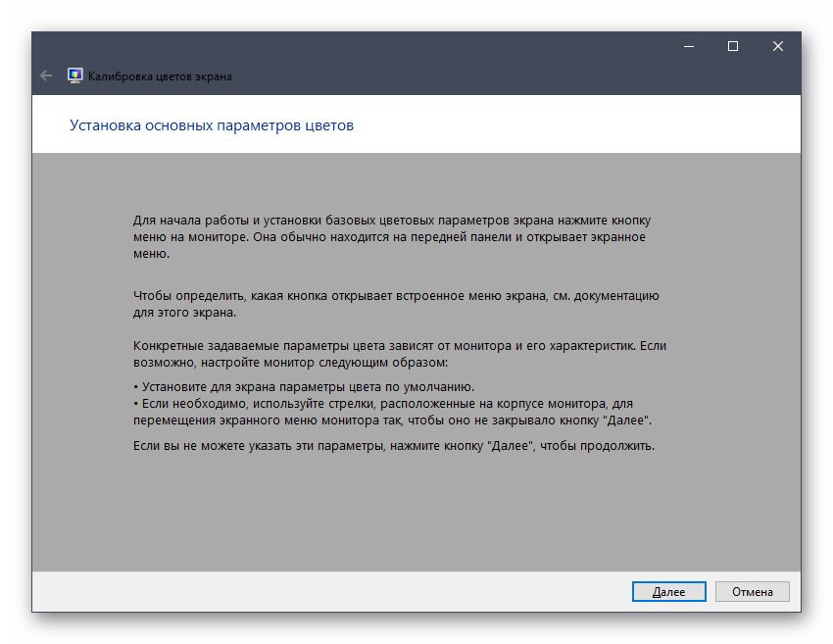
Task: Click the bullet starting with Если необходимо, используйте стрелки
Action: click(392, 413)
